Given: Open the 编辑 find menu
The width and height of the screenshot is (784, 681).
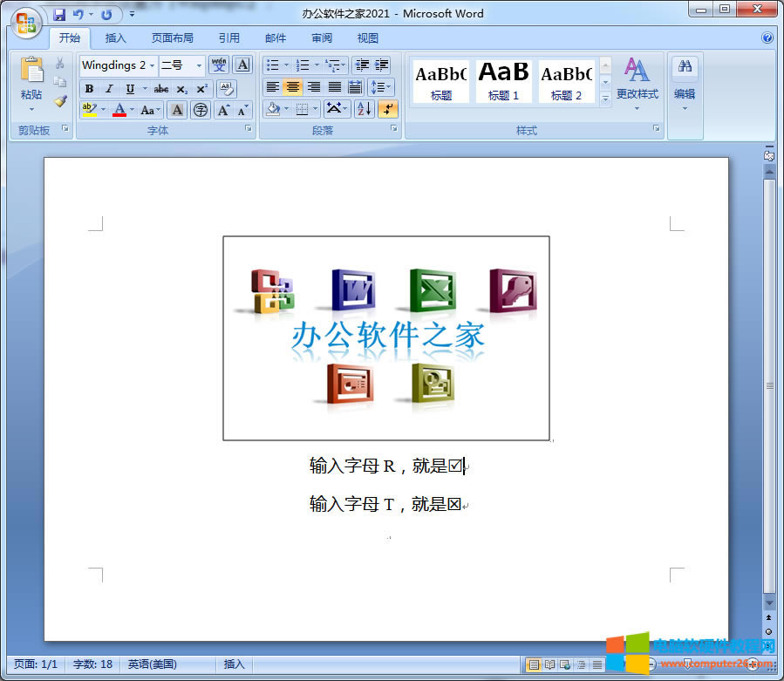Looking at the screenshot, I should click(685, 83).
